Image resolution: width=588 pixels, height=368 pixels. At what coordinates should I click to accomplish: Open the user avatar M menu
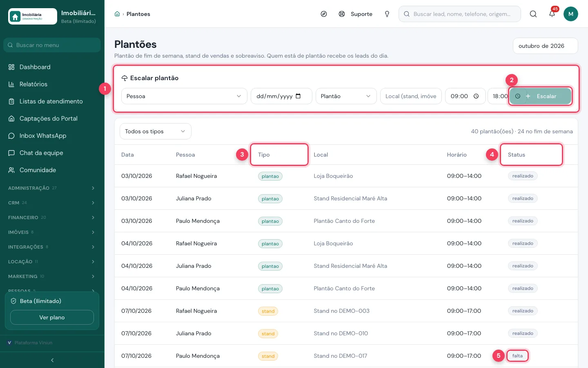click(571, 14)
